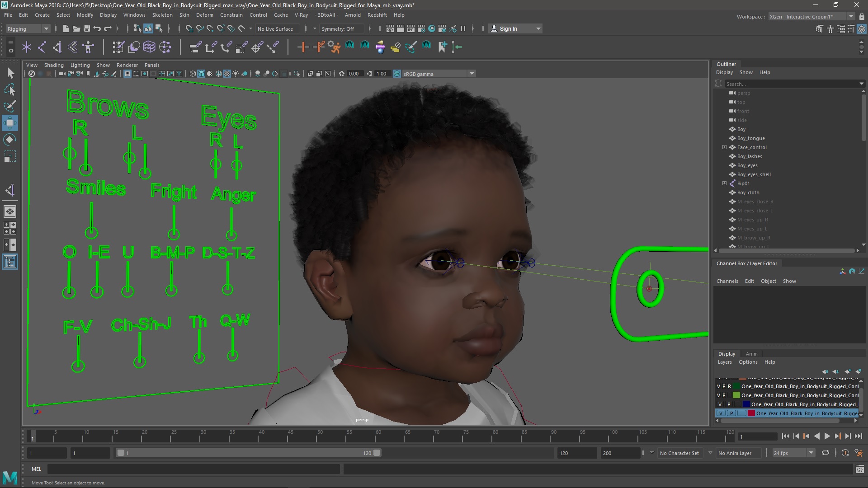The width and height of the screenshot is (868, 488).
Task: Click the Create Joints shelf icon
Action: [42, 47]
